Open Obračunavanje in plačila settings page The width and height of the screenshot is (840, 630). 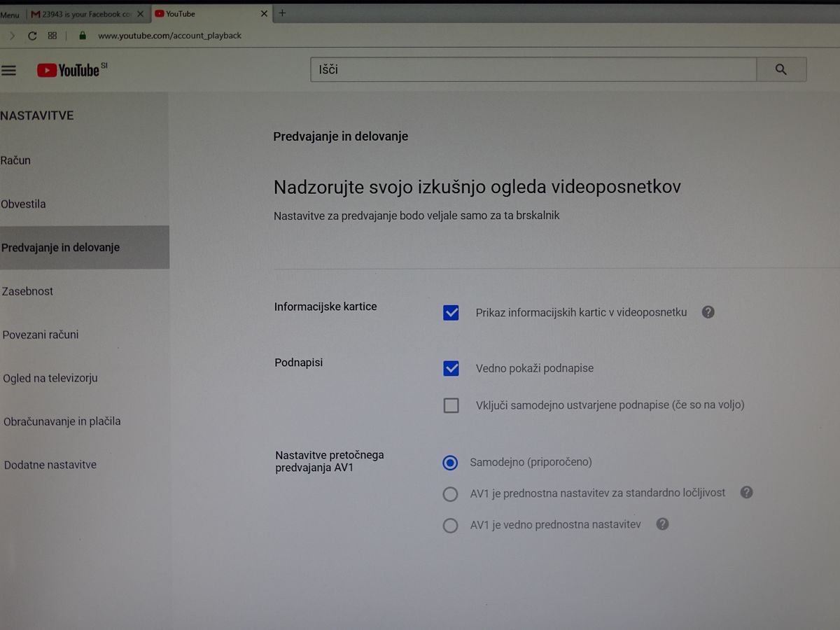coord(62,421)
